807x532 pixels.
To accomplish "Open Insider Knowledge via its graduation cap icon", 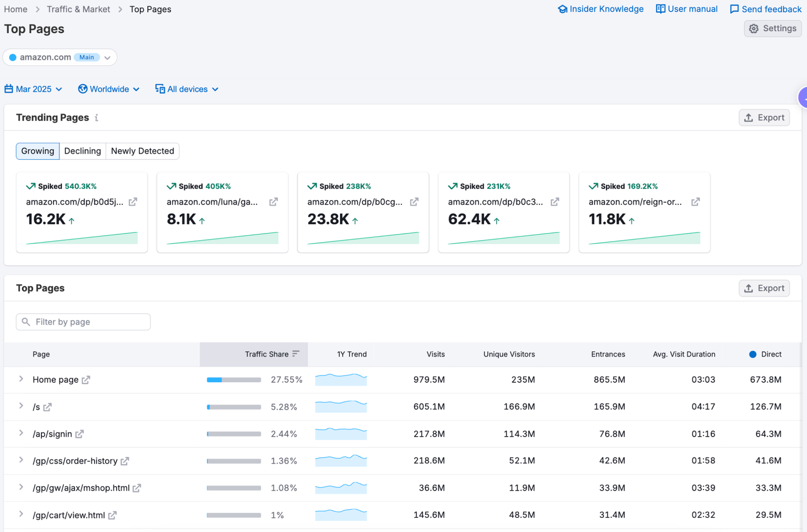I will (x=562, y=9).
